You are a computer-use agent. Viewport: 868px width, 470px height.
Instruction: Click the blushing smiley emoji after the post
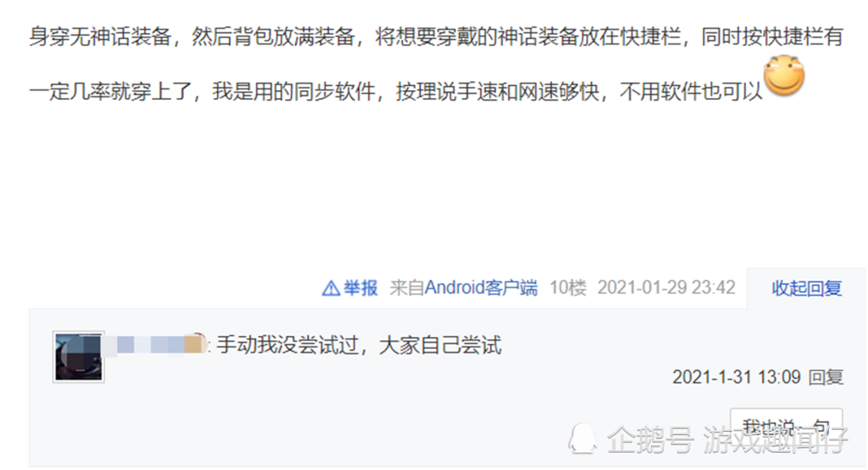pyautogui.click(x=784, y=76)
